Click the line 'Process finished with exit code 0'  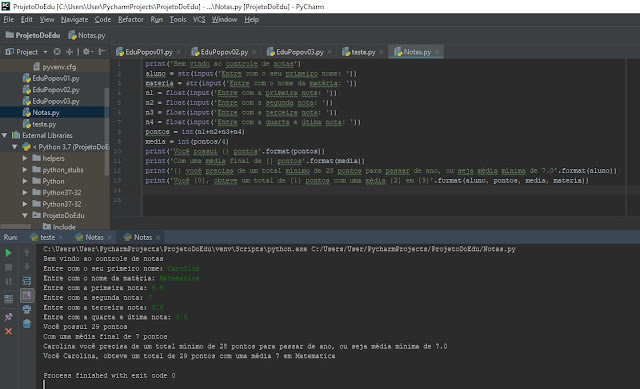click(x=109, y=376)
